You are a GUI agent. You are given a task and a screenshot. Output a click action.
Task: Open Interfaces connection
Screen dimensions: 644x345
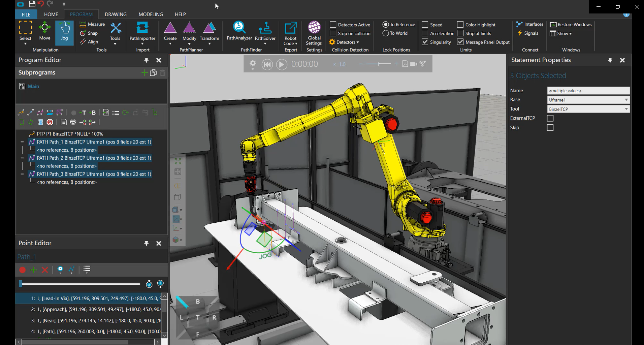pyautogui.click(x=530, y=24)
